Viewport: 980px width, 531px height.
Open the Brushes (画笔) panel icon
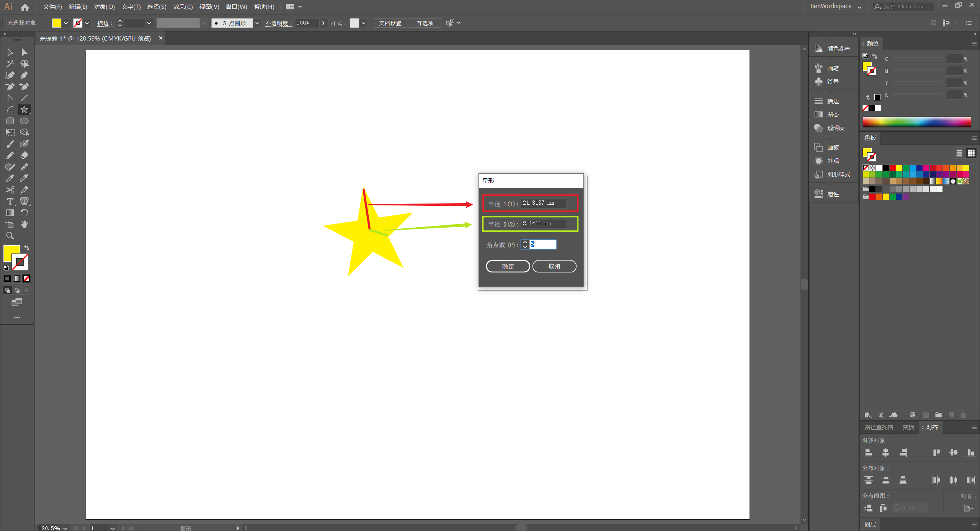coord(818,68)
